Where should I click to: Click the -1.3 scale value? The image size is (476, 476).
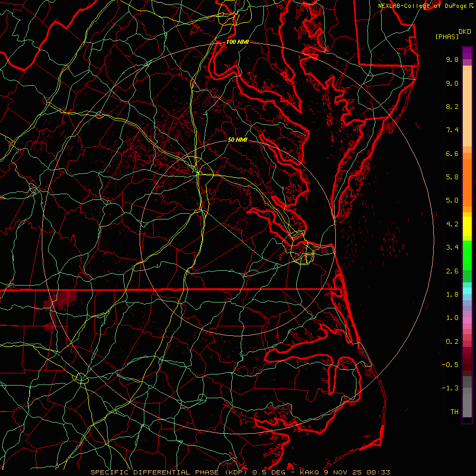(x=450, y=388)
